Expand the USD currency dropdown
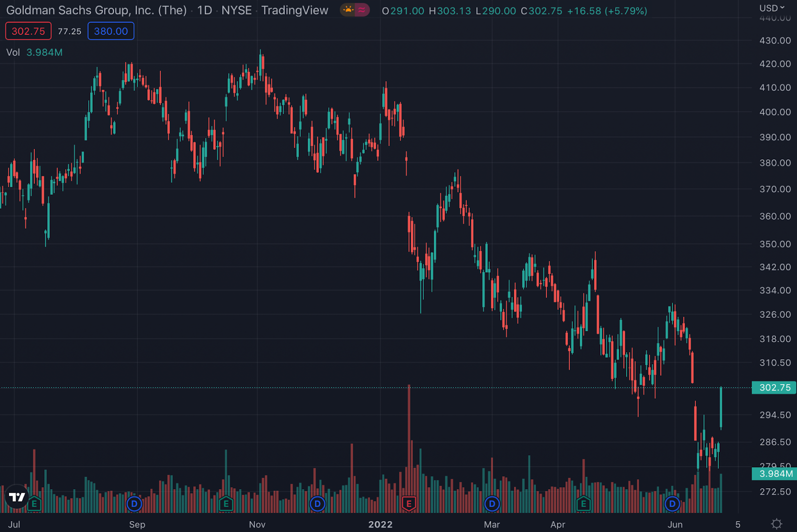The image size is (797, 532). [x=772, y=8]
